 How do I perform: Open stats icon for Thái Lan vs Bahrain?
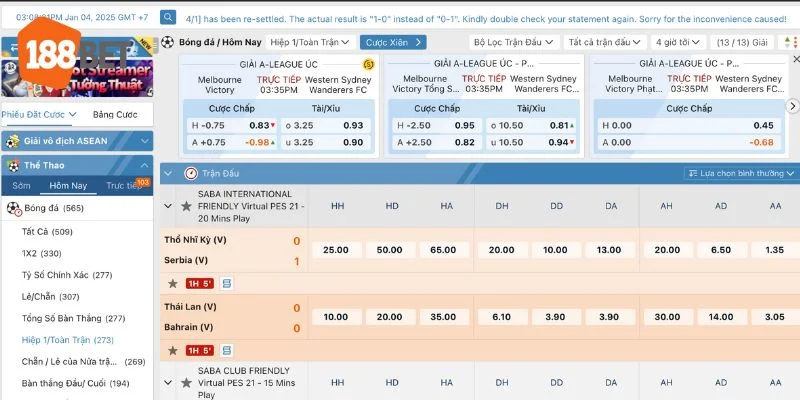click(x=227, y=351)
